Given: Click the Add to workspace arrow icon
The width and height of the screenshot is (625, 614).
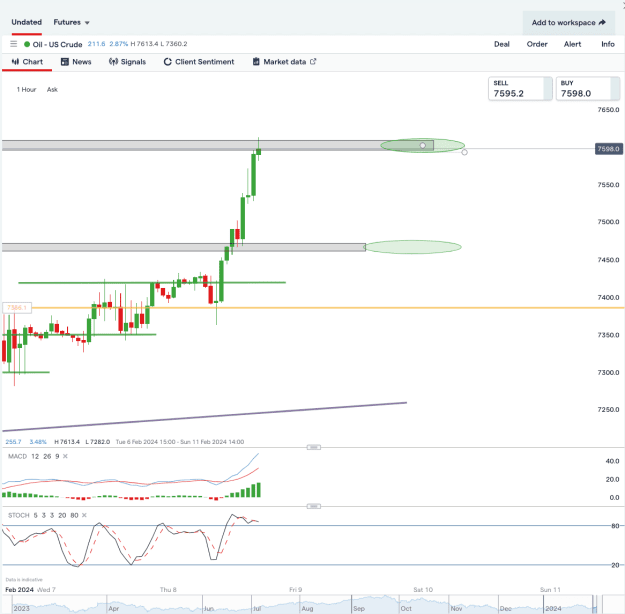Looking at the screenshot, I should pos(602,22).
